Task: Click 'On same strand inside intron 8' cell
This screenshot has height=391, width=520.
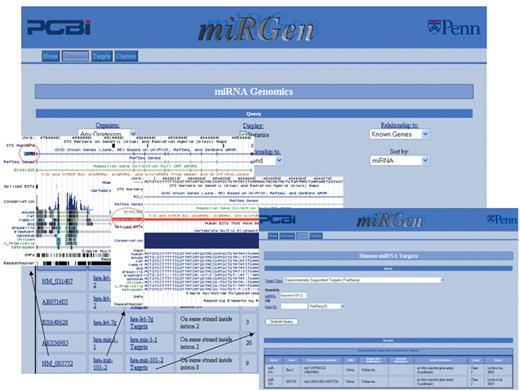Action: pyautogui.click(x=206, y=363)
